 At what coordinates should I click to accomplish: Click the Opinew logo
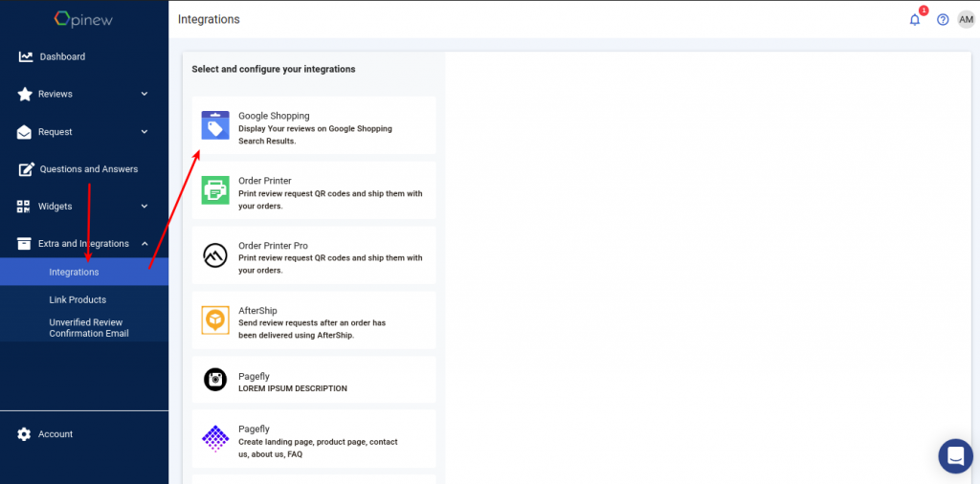[84, 19]
